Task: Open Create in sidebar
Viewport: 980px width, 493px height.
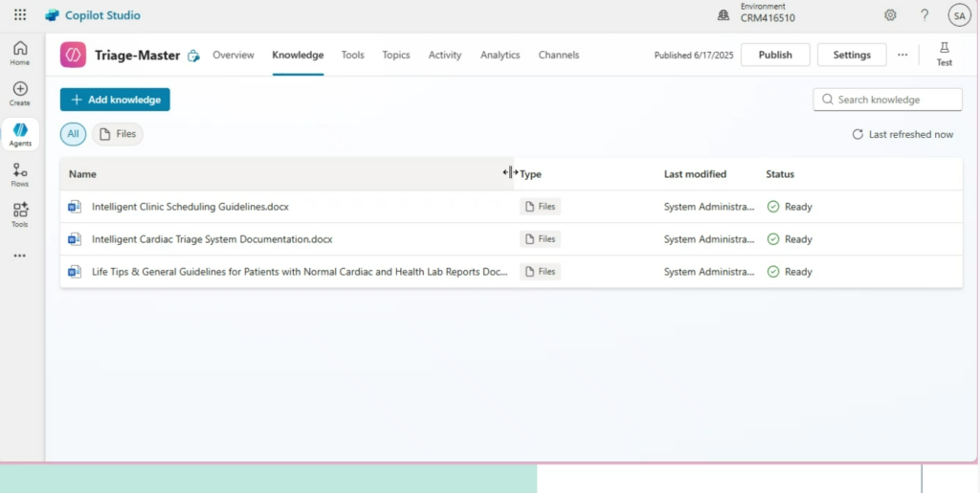Action: [x=20, y=94]
